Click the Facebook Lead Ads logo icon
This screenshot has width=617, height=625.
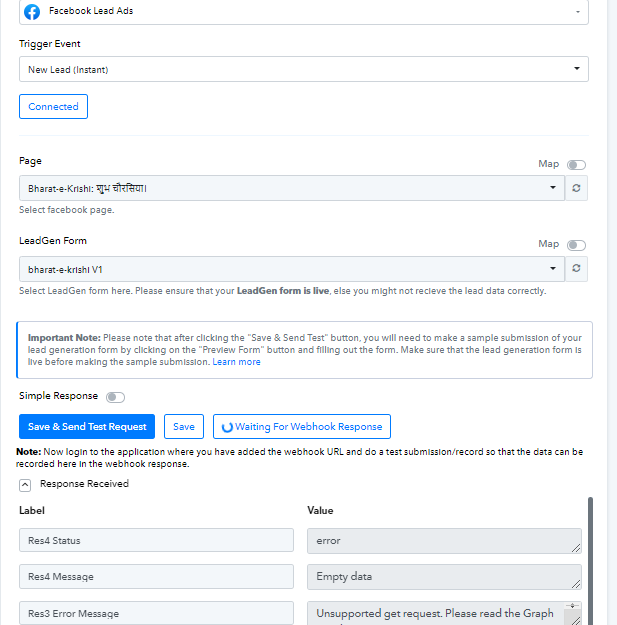[32, 12]
